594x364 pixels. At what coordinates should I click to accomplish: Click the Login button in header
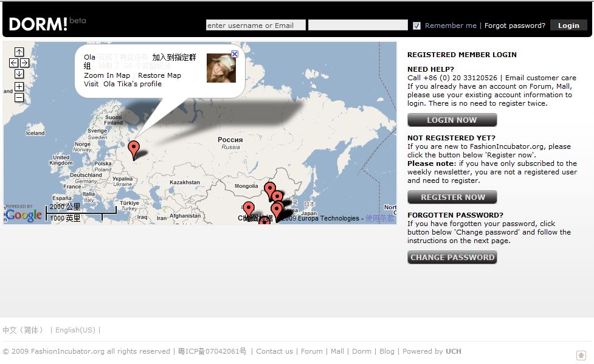pyautogui.click(x=568, y=26)
